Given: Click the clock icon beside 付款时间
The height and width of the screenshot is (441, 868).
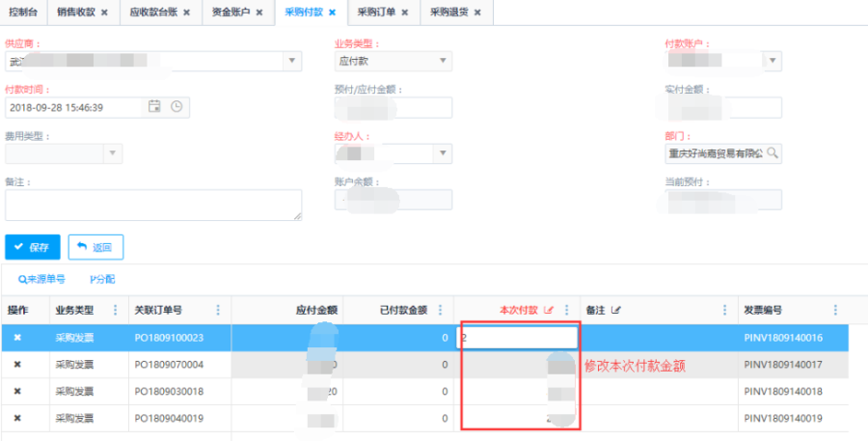Looking at the screenshot, I should click(x=176, y=107).
